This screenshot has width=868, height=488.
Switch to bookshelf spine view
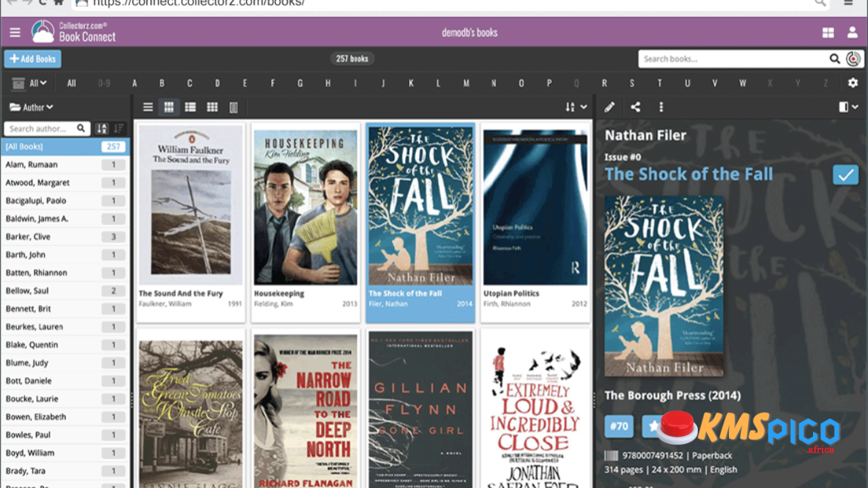tap(233, 107)
